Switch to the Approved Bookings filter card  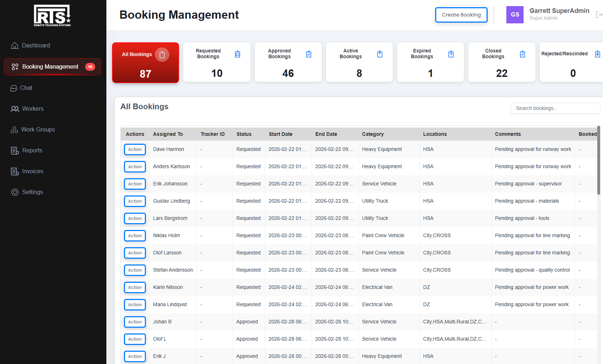(288, 62)
